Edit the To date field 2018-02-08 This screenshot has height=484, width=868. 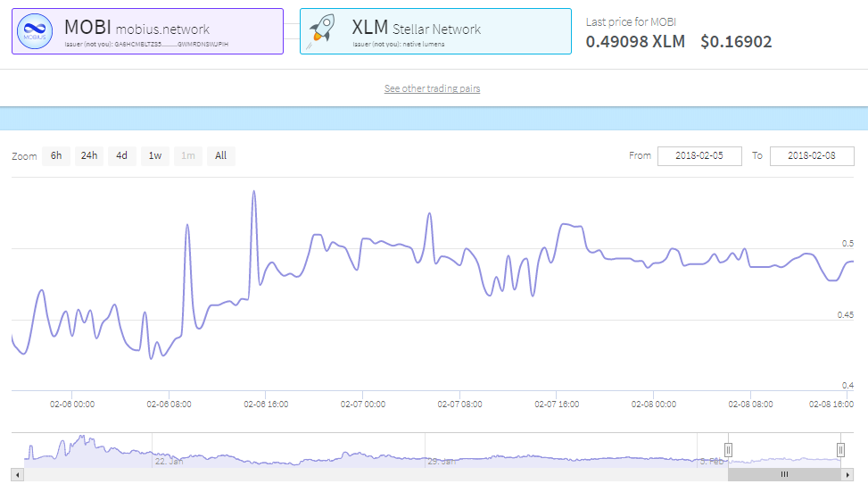pos(812,155)
